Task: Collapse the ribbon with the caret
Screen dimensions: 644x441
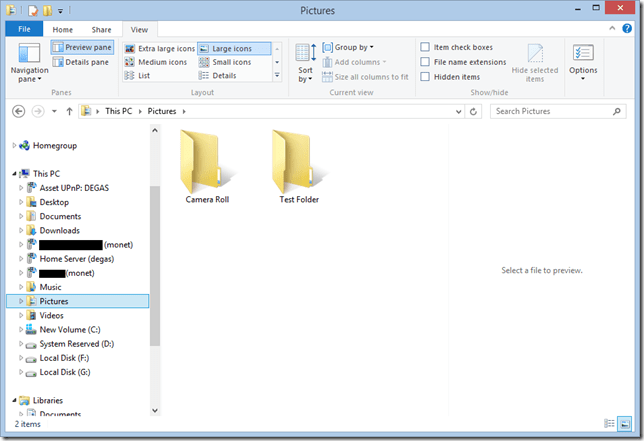Action: [x=612, y=28]
